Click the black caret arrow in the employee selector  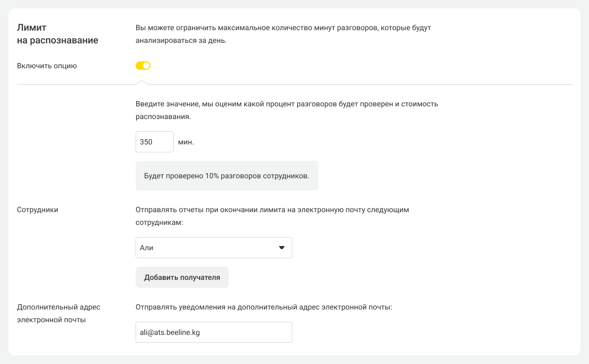[282, 248]
